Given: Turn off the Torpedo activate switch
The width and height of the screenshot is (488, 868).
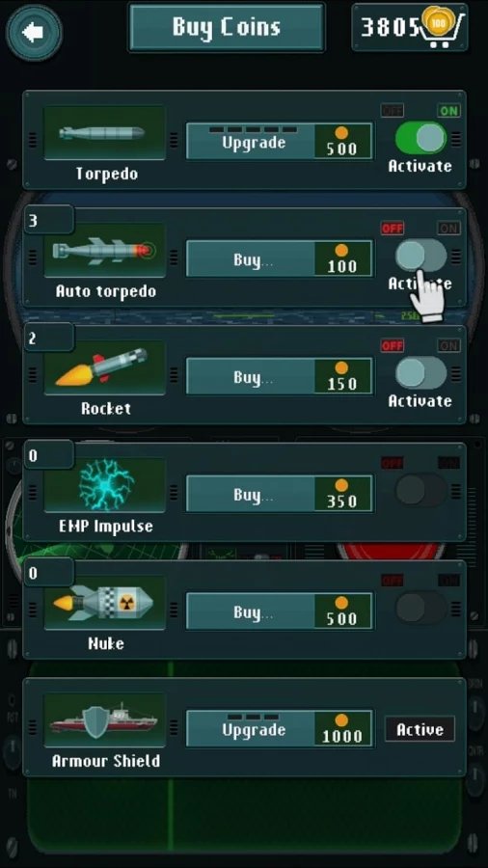Looking at the screenshot, I should [420, 138].
